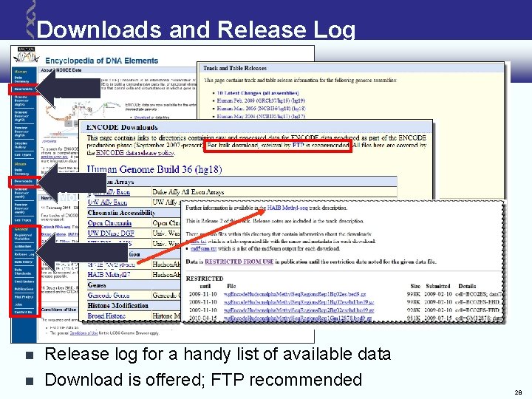This screenshot has width=532, height=399.
Task: Click the About ENCODE Data section header
Action: 61,70
